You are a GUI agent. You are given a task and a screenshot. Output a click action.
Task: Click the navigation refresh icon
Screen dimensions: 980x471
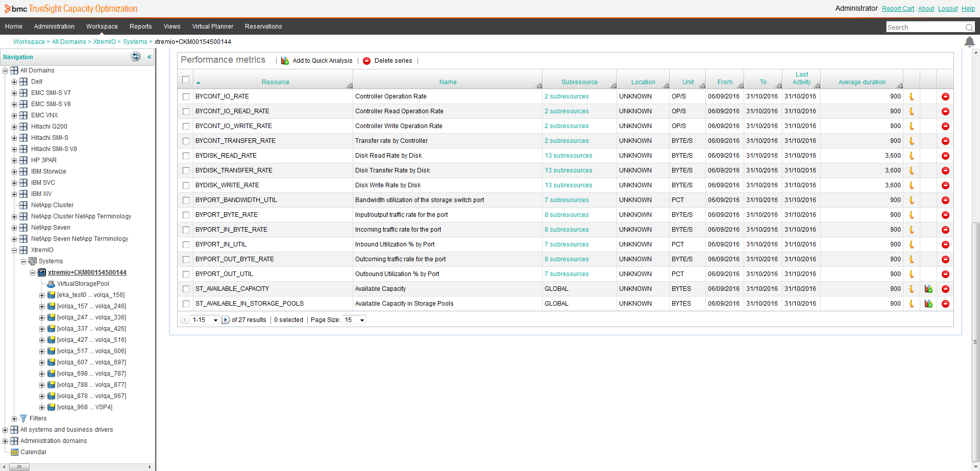point(135,57)
